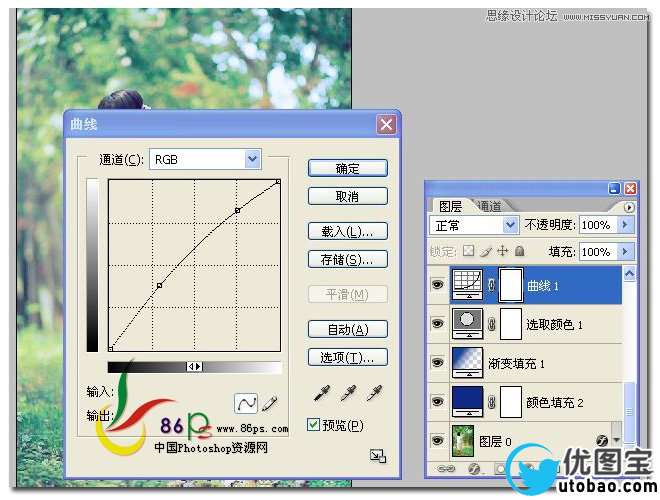Click the lock transparent pixels icon
The image size is (660, 500).
pyautogui.click(x=468, y=251)
